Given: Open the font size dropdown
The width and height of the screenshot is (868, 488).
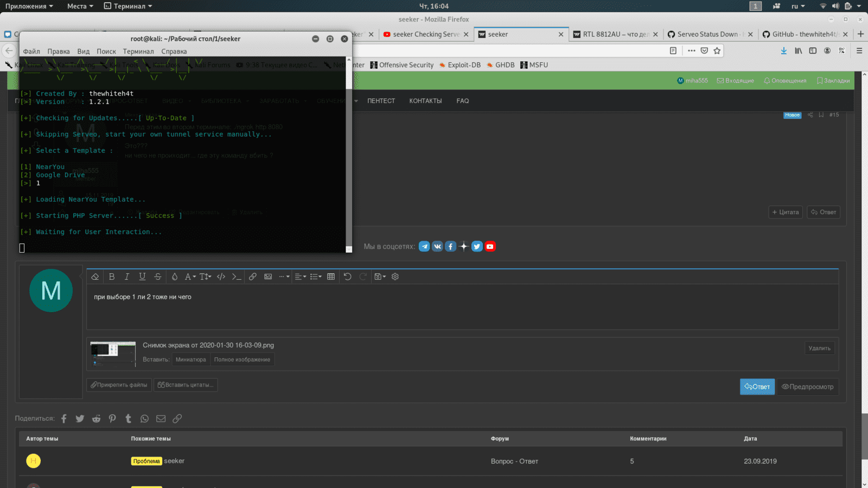Looking at the screenshot, I should coord(205,277).
